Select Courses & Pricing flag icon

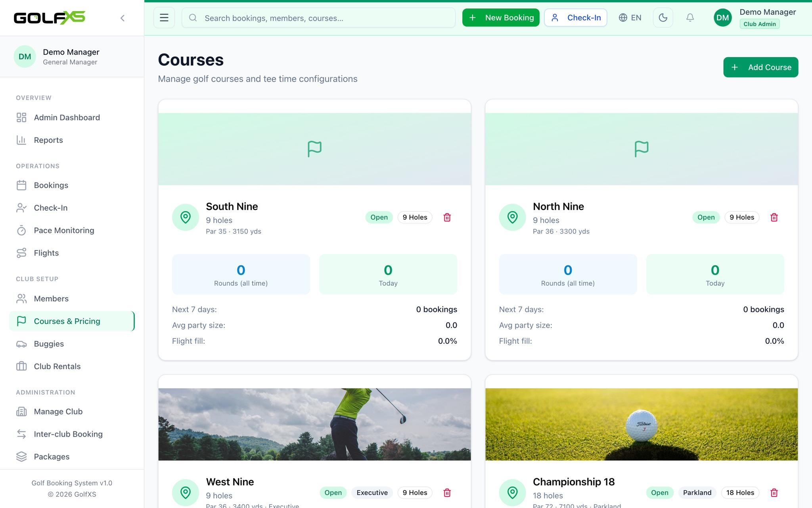pyautogui.click(x=21, y=321)
